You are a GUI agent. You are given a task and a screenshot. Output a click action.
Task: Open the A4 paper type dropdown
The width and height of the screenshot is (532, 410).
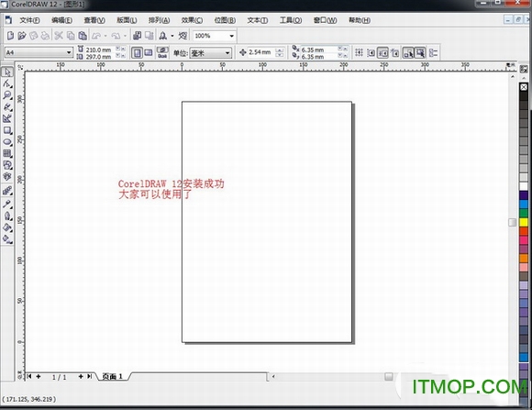69,52
